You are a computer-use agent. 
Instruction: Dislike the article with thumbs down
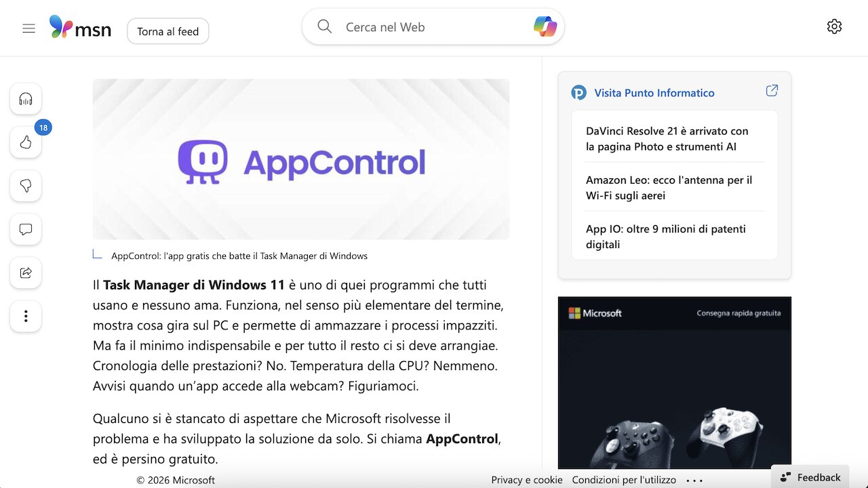pos(26,186)
